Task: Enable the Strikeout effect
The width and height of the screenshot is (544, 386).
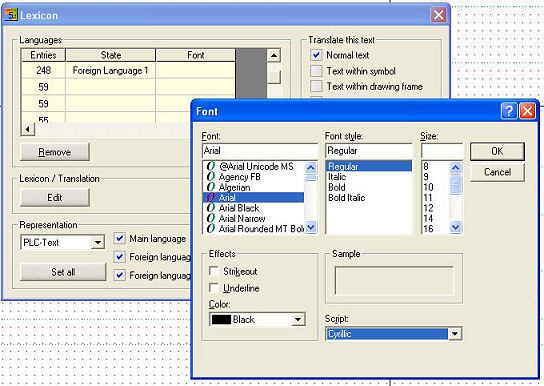Action: [214, 271]
